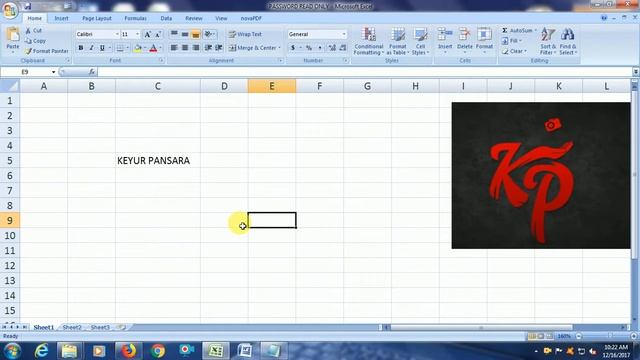The height and width of the screenshot is (360, 640).
Task: Switch to the Insert ribbon tab
Action: (61, 18)
